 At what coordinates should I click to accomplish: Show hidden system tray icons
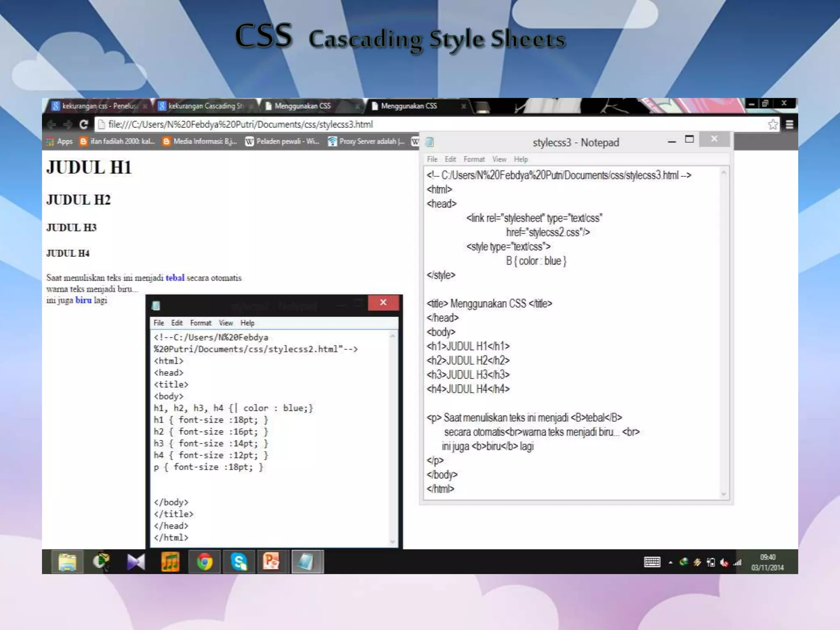pos(670,562)
